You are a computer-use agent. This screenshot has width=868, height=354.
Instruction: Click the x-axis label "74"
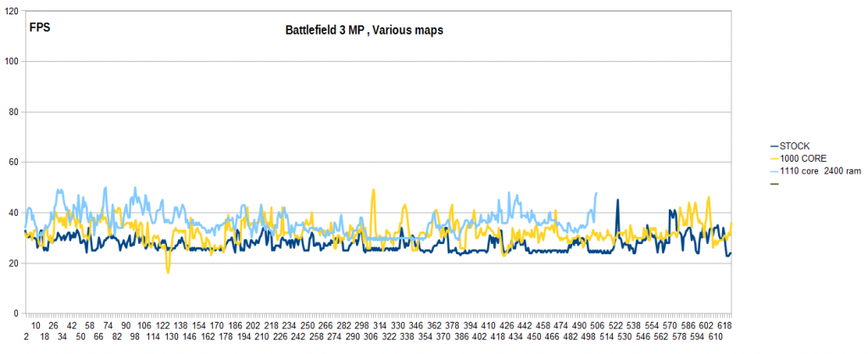[108, 326]
